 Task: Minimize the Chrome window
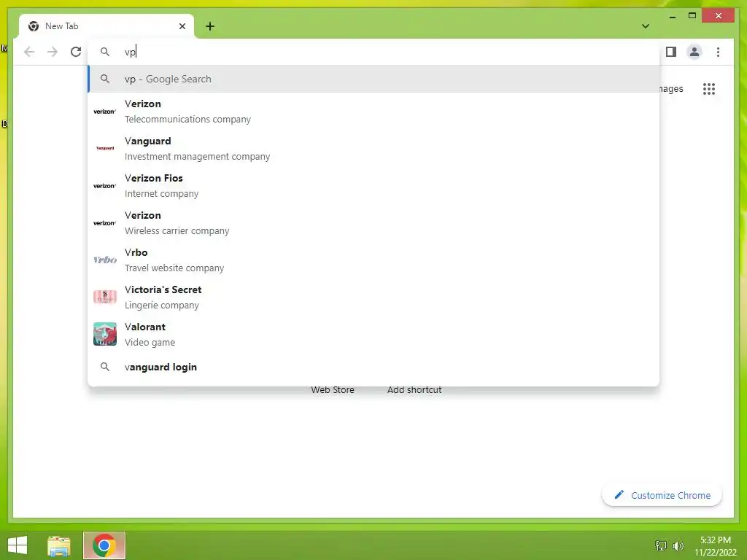point(672,16)
